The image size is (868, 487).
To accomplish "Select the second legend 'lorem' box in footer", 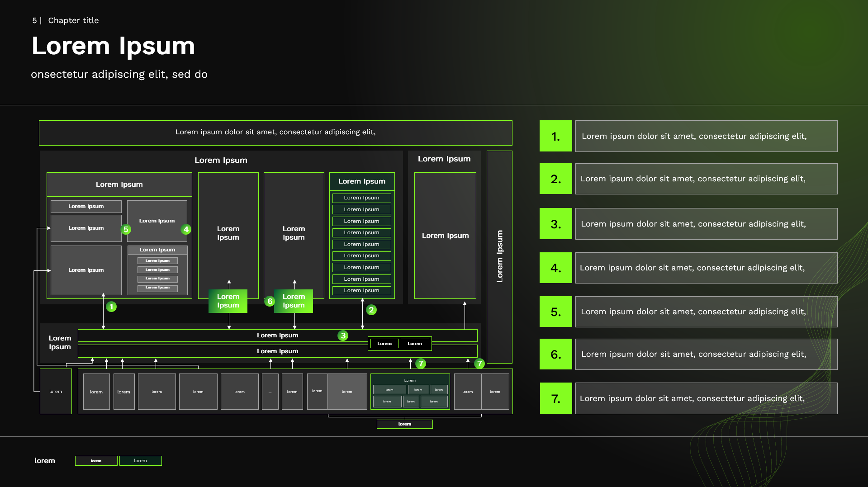I will (x=140, y=461).
